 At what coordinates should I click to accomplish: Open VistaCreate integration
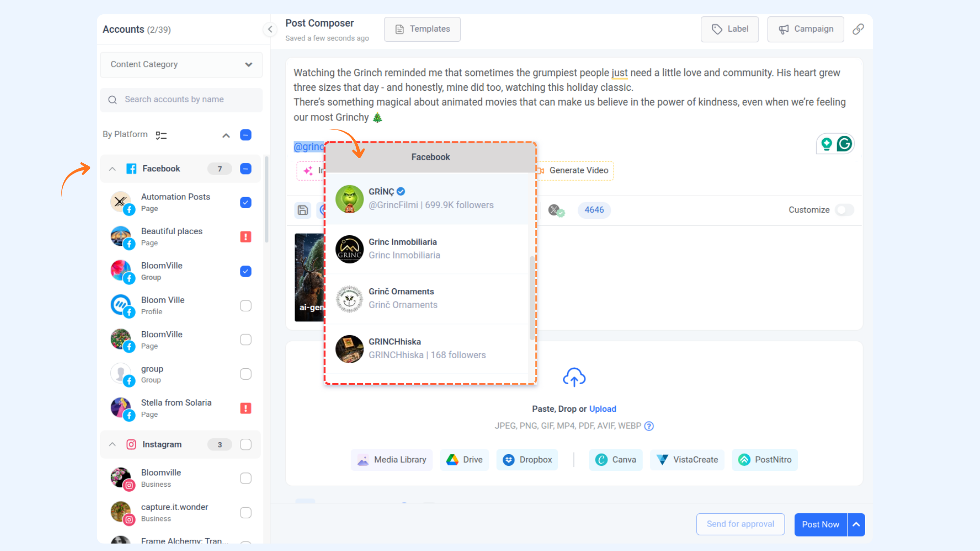pyautogui.click(x=687, y=460)
